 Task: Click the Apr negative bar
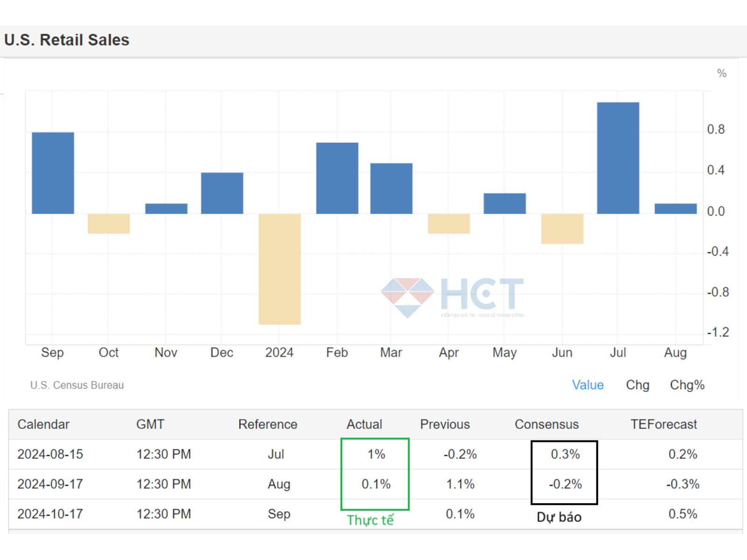449,224
